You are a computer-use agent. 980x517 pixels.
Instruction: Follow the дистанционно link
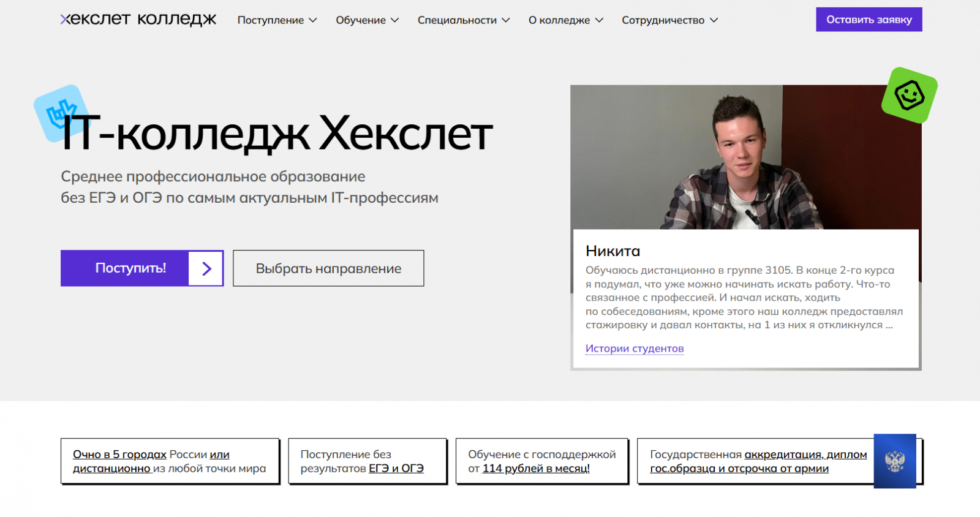pyautogui.click(x=111, y=469)
